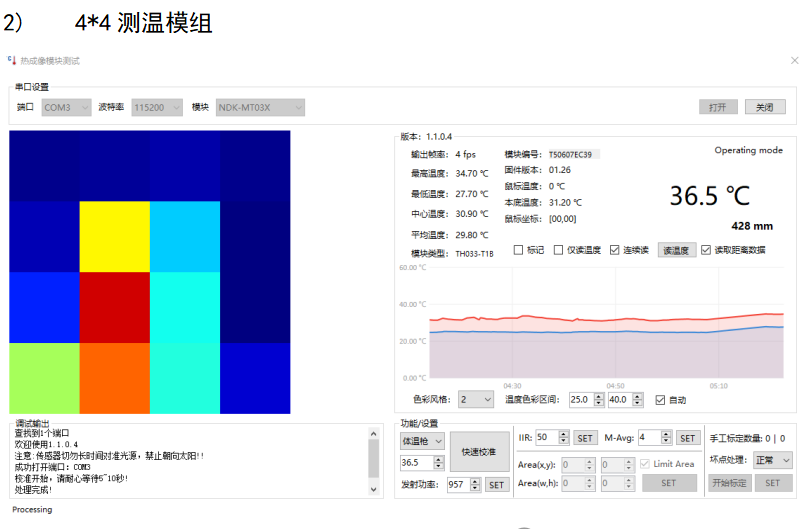Click the thermometer app icon in title bar

coord(12,61)
